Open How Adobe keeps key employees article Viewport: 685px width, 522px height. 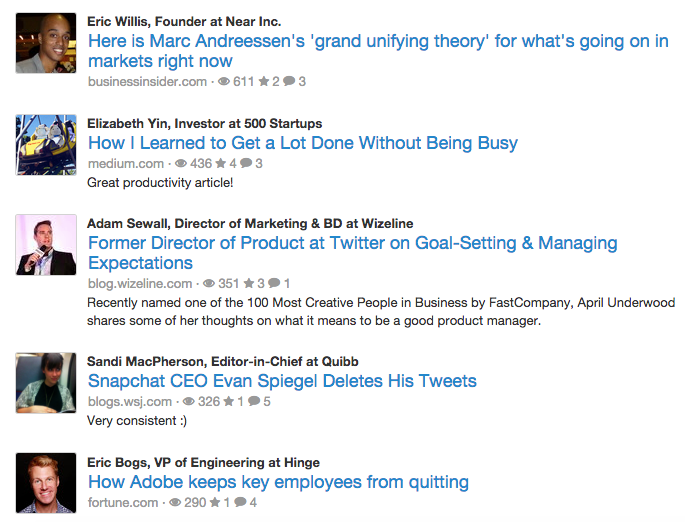(278, 482)
